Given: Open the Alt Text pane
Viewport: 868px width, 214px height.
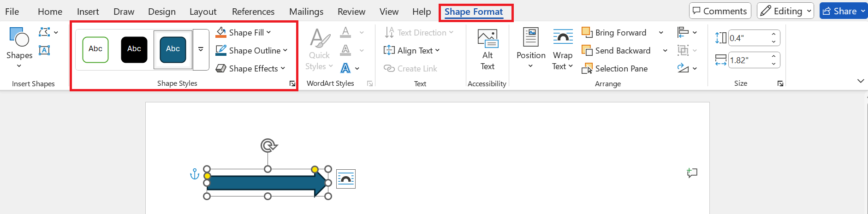Looking at the screenshot, I should (x=488, y=49).
